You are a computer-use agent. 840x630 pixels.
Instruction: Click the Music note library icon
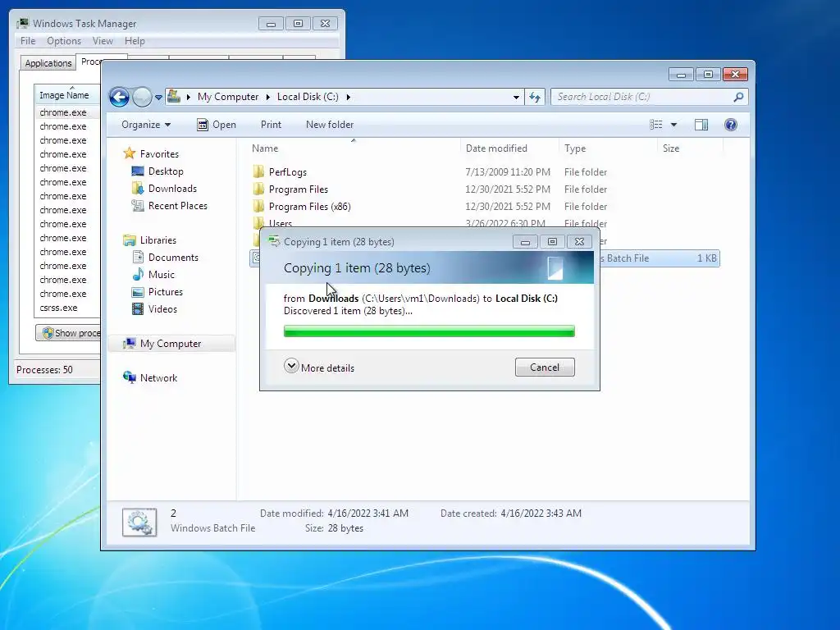point(138,274)
